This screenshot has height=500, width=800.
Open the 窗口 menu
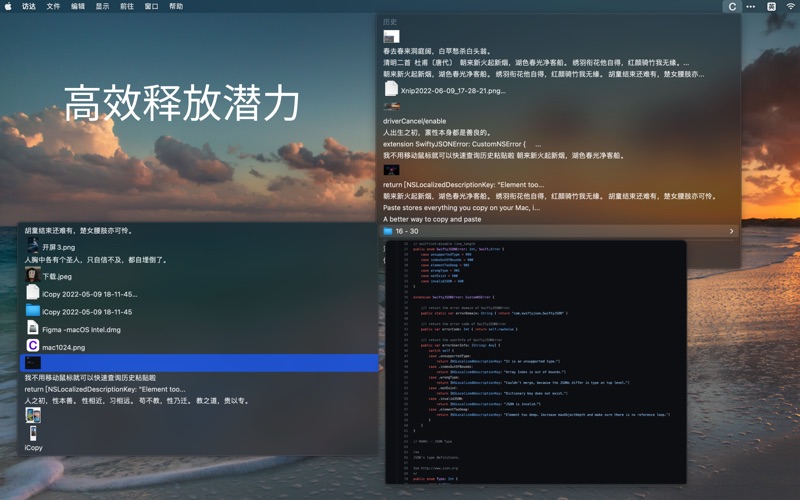click(151, 6)
